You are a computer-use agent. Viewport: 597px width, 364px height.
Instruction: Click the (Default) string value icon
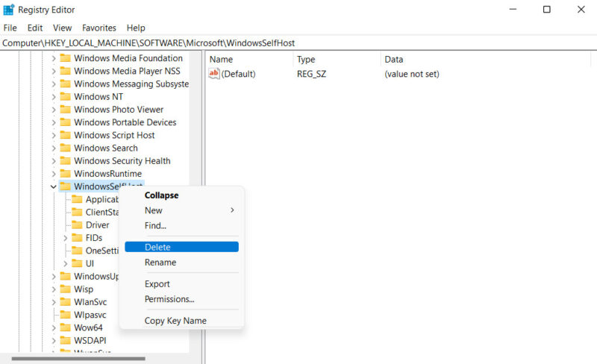point(214,74)
